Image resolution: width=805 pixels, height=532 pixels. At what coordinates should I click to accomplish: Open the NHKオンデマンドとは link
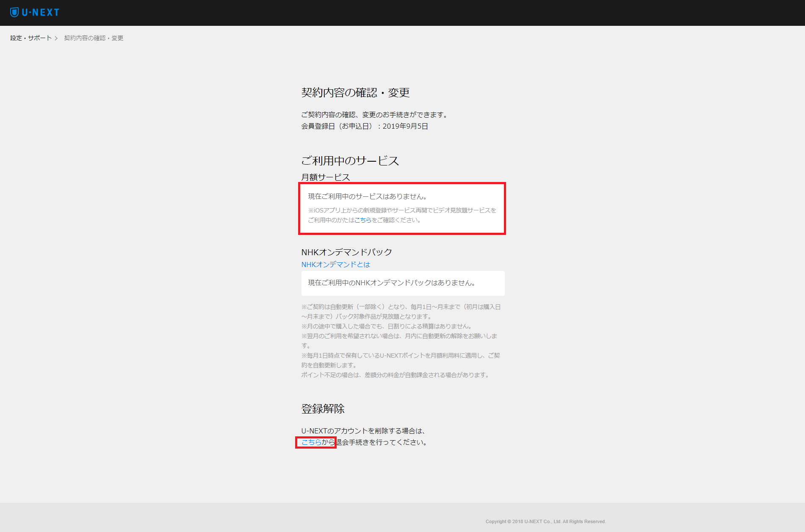click(335, 264)
